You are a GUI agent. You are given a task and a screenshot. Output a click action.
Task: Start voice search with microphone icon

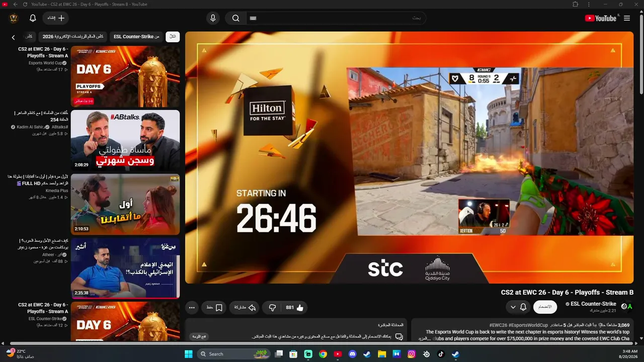(213, 18)
